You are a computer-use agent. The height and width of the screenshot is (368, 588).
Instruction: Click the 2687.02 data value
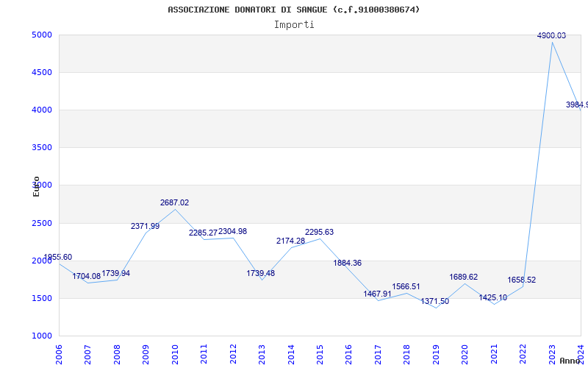pyautogui.click(x=175, y=203)
